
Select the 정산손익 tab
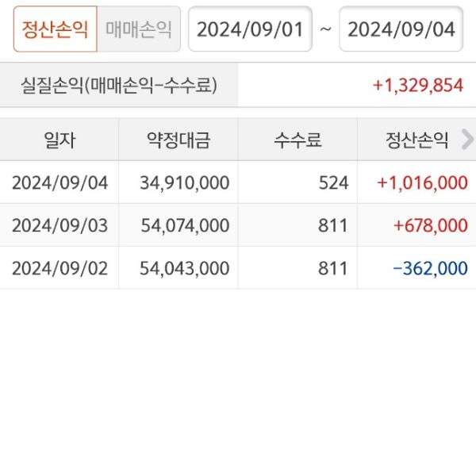[56, 29]
